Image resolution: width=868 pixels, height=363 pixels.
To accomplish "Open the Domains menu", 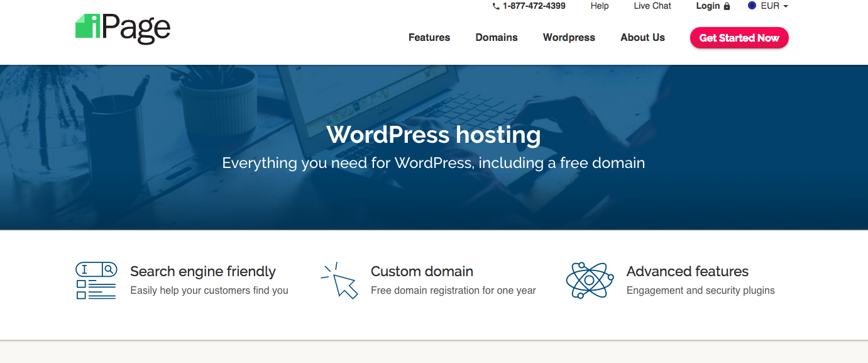I will pos(497,38).
